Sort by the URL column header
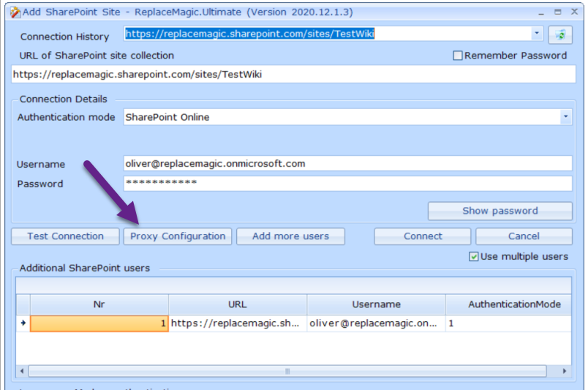The height and width of the screenshot is (390, 588). (x=238, y=304)
